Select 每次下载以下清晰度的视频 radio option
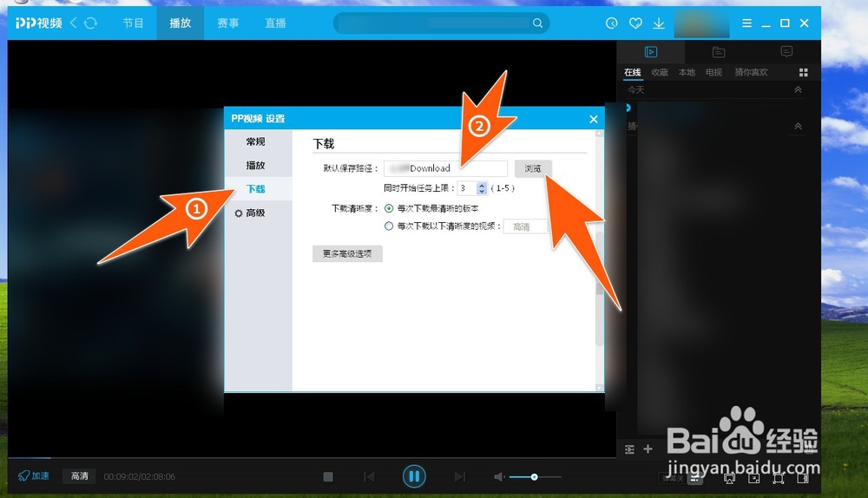Image resolution: width=868 pixels, height=498 pixels. (389, 226)
